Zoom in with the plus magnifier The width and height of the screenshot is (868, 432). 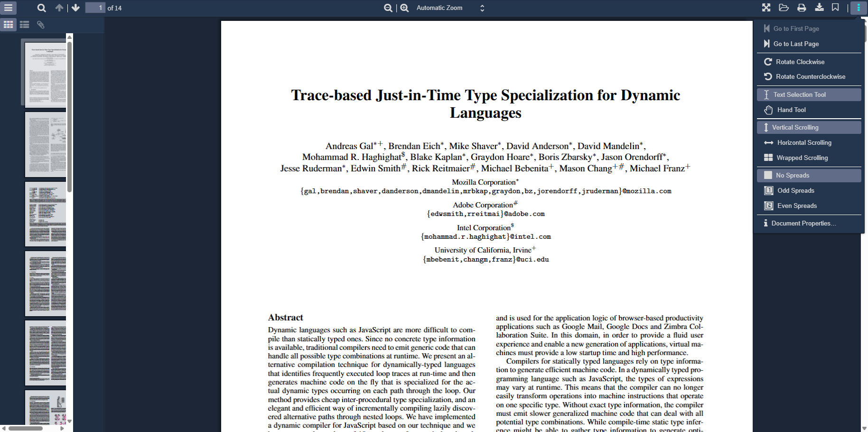pyautogui.click(x=404, y=8)
